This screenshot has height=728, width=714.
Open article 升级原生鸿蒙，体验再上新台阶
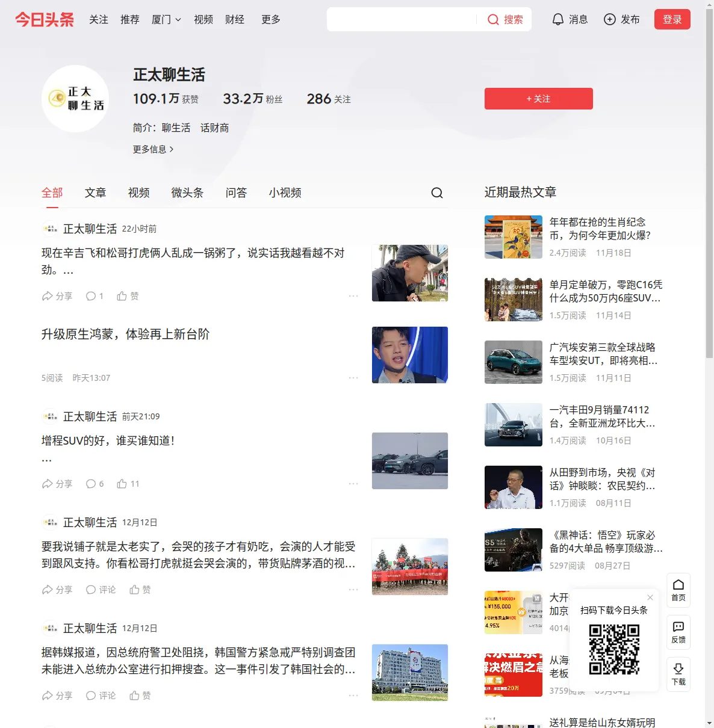point(125,334)
